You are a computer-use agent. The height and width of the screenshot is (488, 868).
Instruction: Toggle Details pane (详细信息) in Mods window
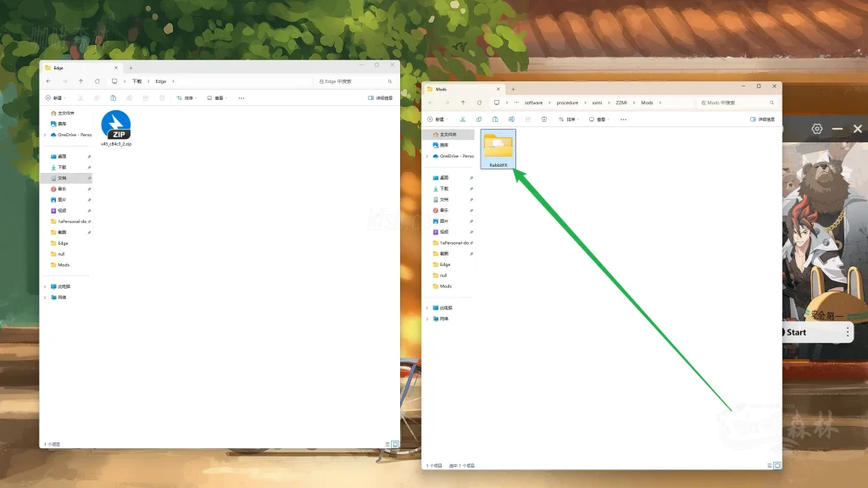pos(762,119)
